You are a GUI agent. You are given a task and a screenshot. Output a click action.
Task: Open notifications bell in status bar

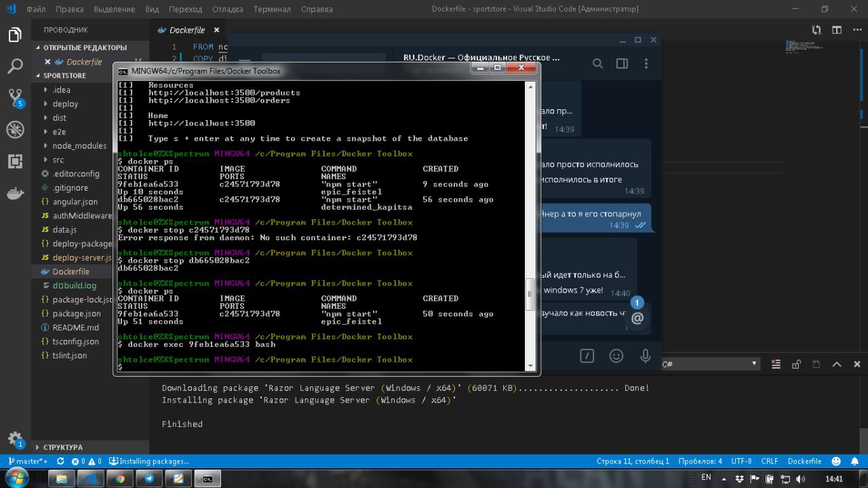click(855, 462)
